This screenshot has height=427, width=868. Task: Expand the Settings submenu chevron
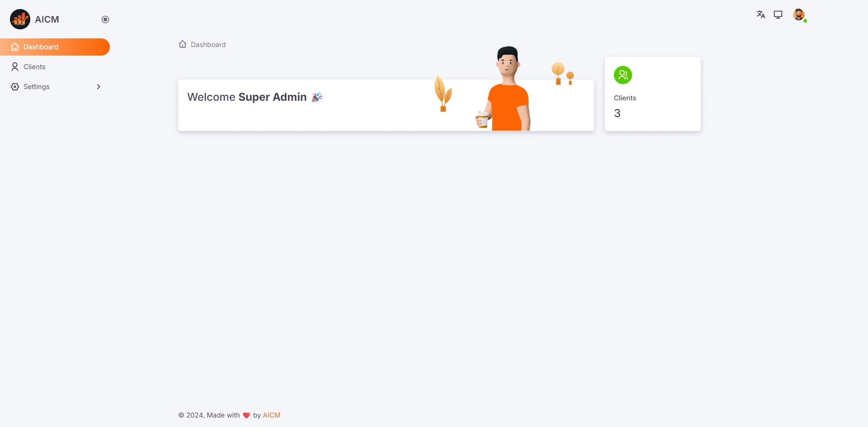pos(99,87)
